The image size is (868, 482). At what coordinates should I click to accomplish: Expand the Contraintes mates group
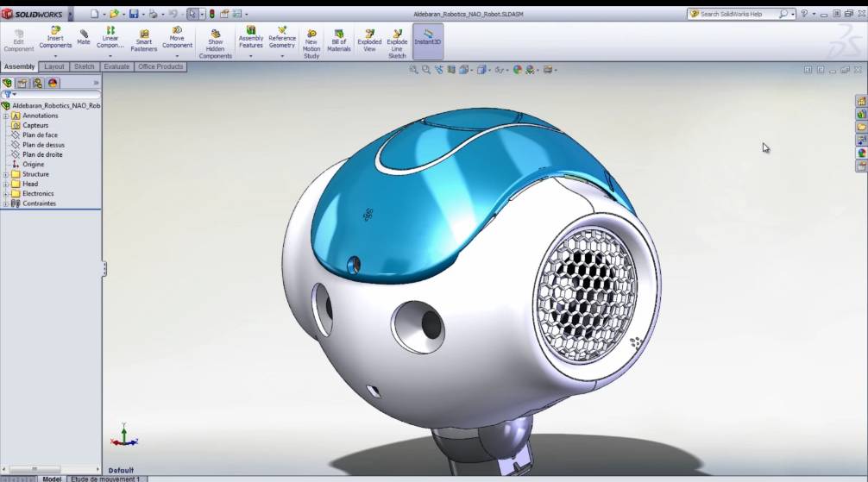pyautogui.click(x=6, y=203)
